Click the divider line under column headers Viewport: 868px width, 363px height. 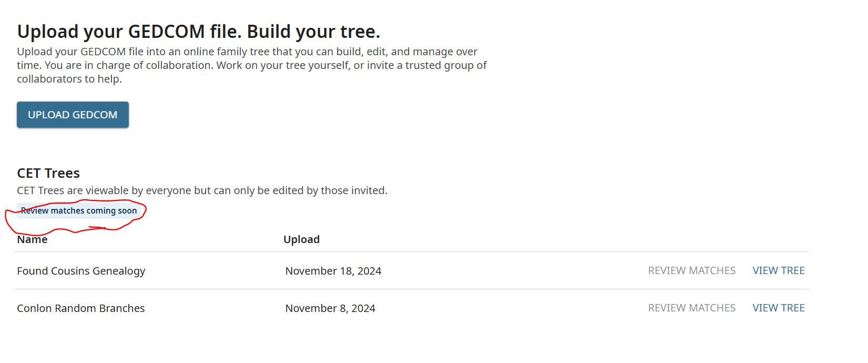point(410,251)
